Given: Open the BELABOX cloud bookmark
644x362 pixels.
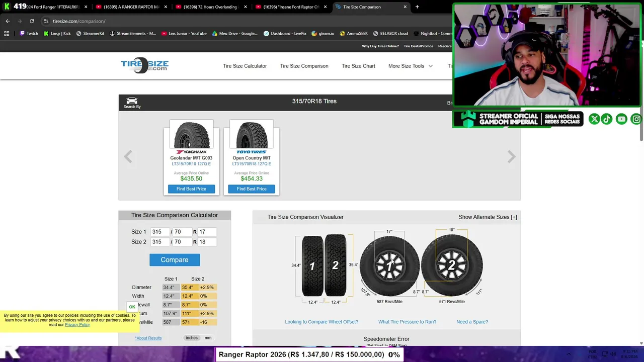Looking at the screenshot, I should pyautogui.click(x=390, y=34).
